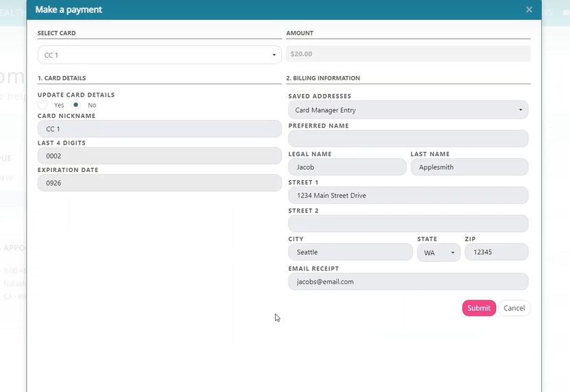Select No for Update Card Details
Screen dimensions: 570x392
[x=76, y=105]
